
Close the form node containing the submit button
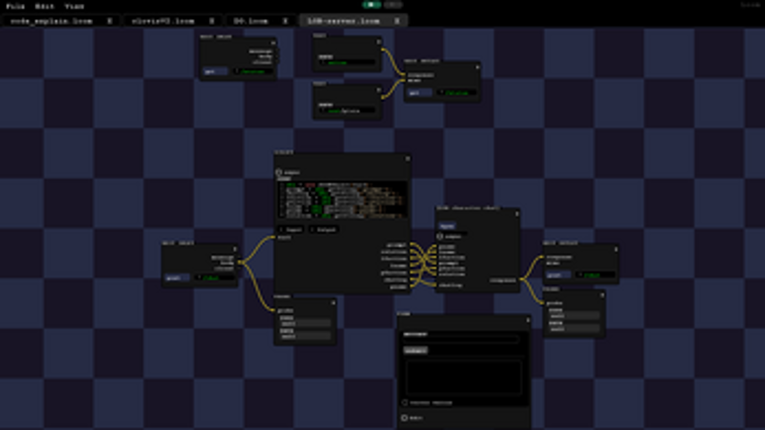(x=528, y=321)
